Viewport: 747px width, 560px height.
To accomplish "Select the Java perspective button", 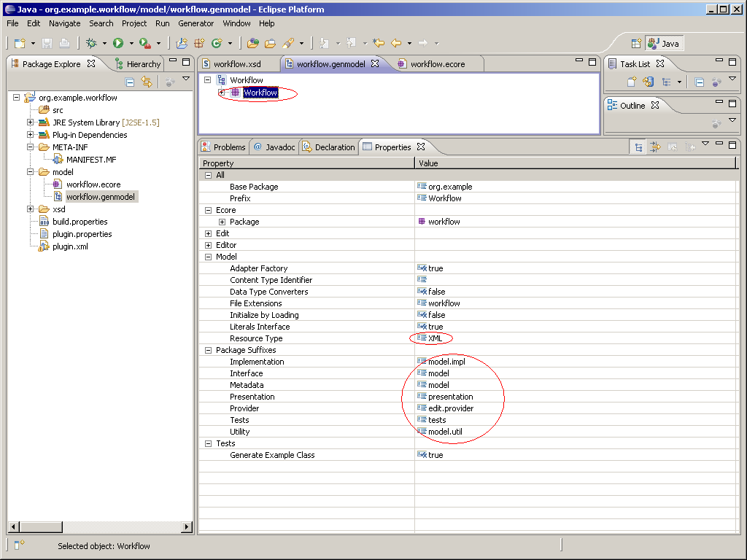I will (x=663, y=43).
